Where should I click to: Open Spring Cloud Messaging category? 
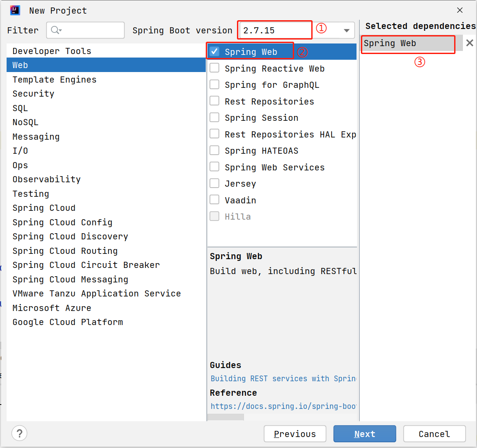point(106,279)
